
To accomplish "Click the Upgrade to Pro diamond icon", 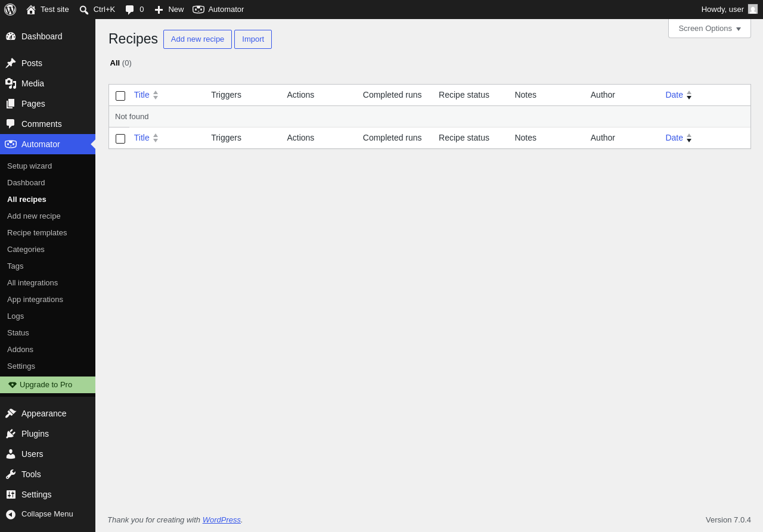I will 13,385.
